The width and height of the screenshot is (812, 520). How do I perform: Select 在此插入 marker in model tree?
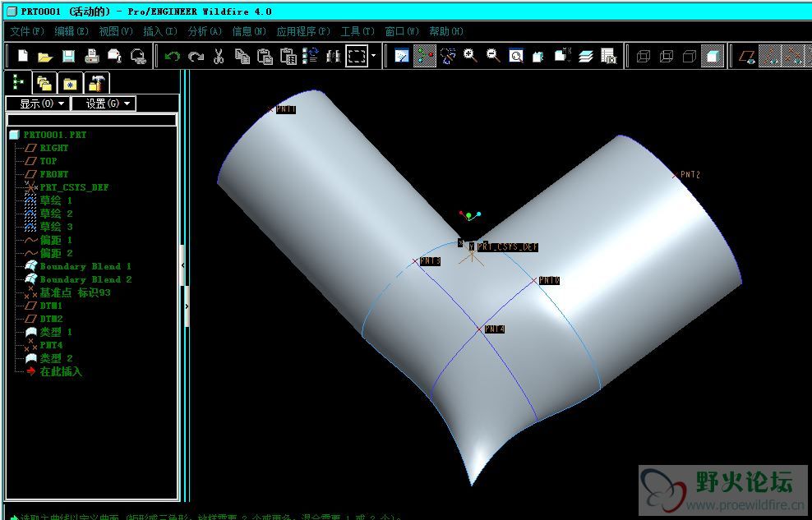pos(61,371)
